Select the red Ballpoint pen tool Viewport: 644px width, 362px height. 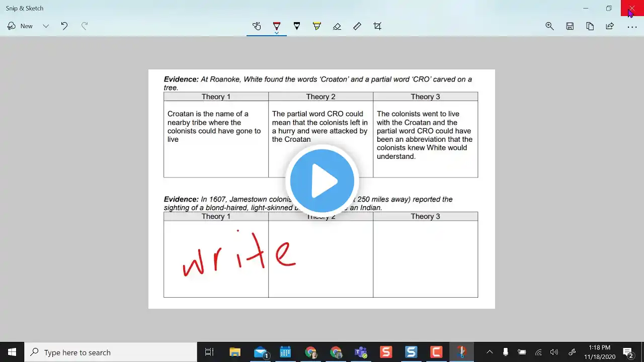(x=277, y=25)
